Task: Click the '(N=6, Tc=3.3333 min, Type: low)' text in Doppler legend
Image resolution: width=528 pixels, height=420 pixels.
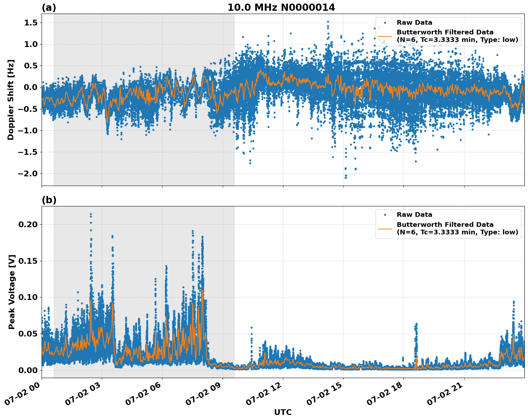Action: coord(457,40)
